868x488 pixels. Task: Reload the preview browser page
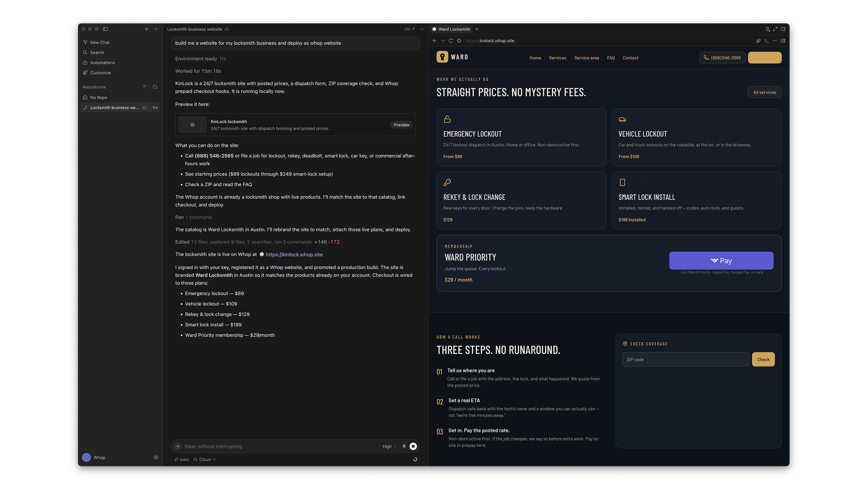pos(451,41)
